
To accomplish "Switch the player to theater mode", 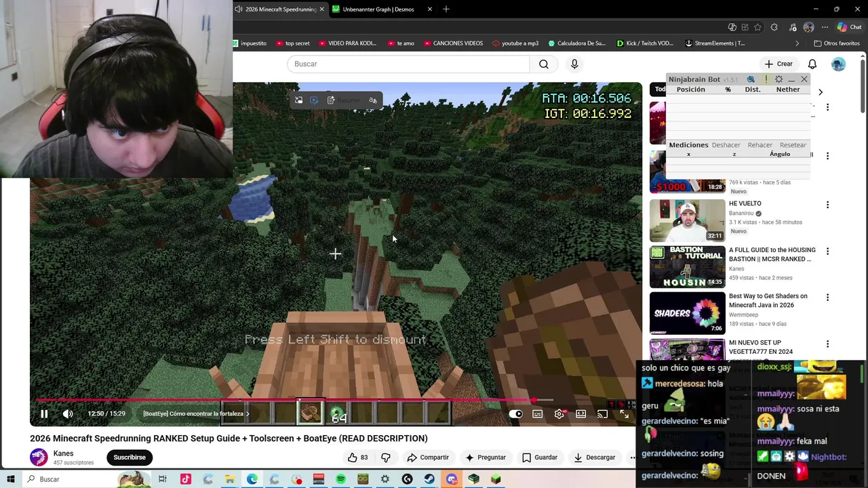I will 581,413.
